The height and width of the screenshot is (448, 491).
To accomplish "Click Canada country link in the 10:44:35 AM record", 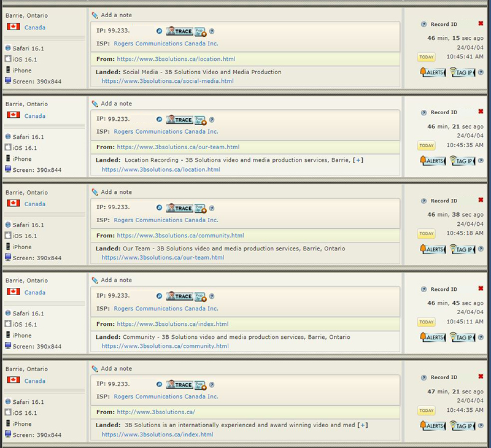I will (x=35, y=381).
